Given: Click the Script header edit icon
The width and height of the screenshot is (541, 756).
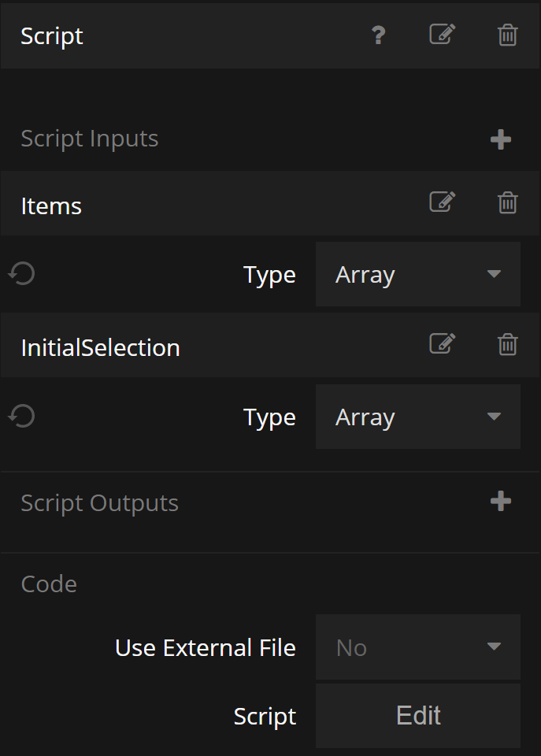Looking at the screenshot, I should [442, 35].
